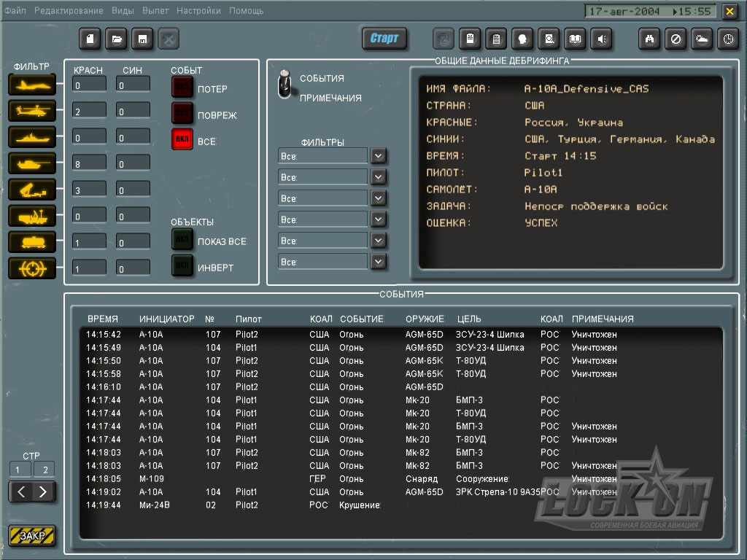Select the airplane filter icon
The height and width of the screenshot is (560, 747).
[x=32, y=85]
